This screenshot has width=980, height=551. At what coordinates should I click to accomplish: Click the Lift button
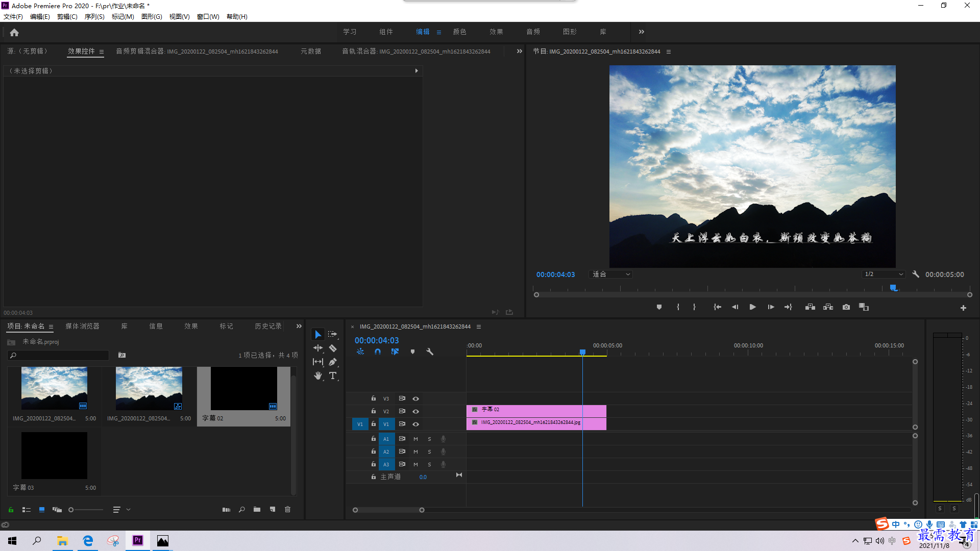(x=810, y=307)
